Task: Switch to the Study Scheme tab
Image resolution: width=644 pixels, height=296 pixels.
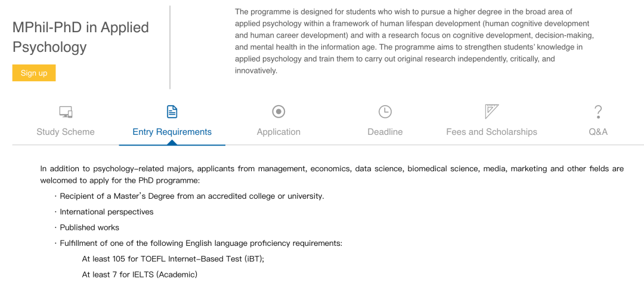Action: 66,132
